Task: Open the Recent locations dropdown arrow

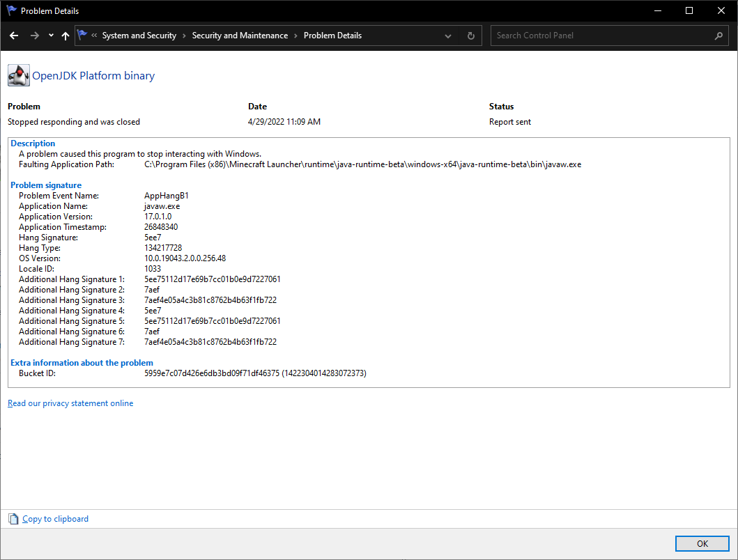Action: tap(51, 36)
